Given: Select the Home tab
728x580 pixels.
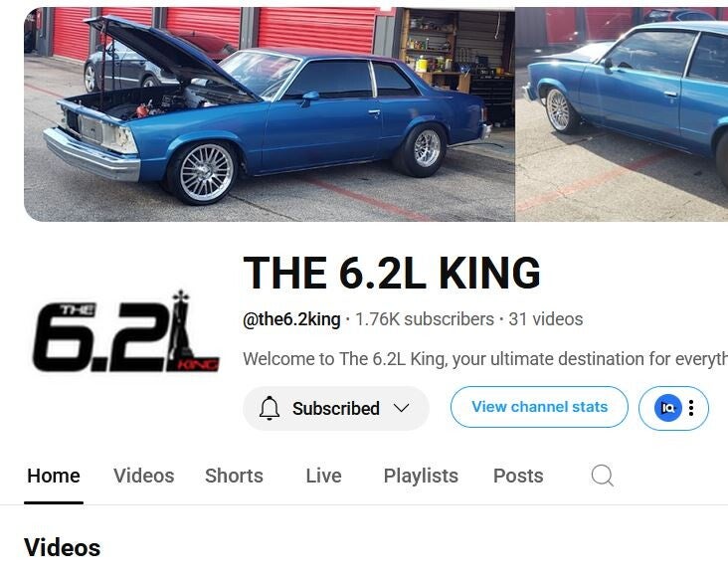Looking at the screenshot, I should click(54, 476).
